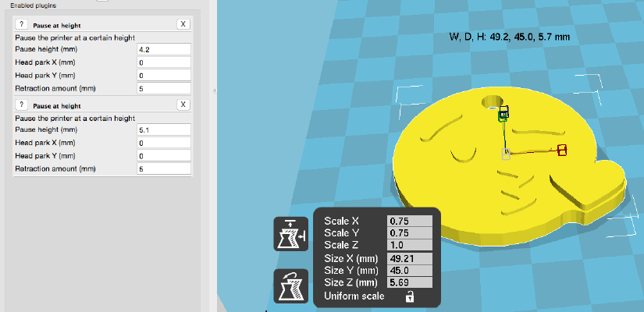This screenshot has height=312, width=644.
Task: Open help for second Pause at height plugin
Action: pos(21,105)
